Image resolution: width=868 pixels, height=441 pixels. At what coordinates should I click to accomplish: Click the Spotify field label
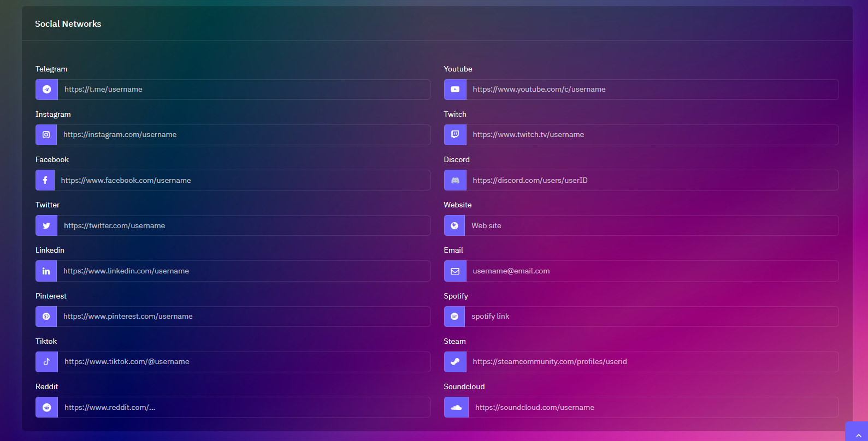(456, 296)
